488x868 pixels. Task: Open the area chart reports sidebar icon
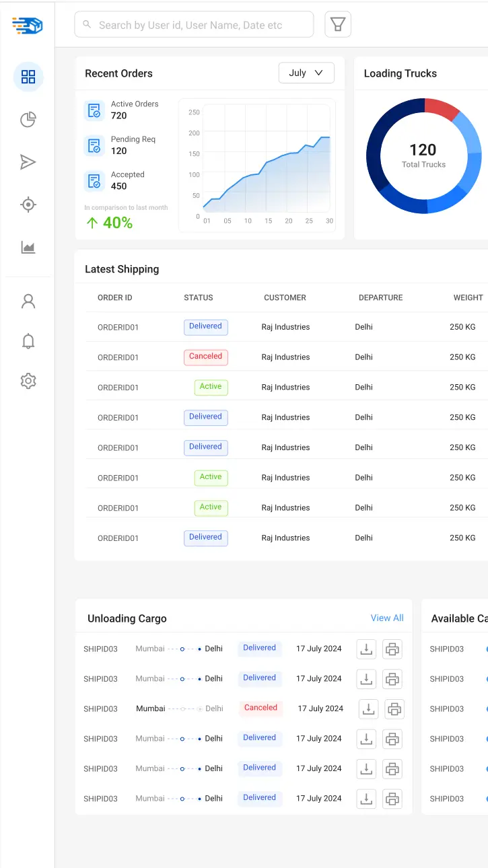pos(28,247)
